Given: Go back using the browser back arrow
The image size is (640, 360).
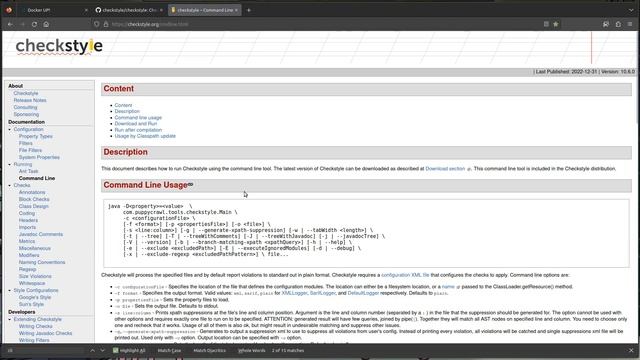Looking at the screenshot, I should (x=10, y=24).
